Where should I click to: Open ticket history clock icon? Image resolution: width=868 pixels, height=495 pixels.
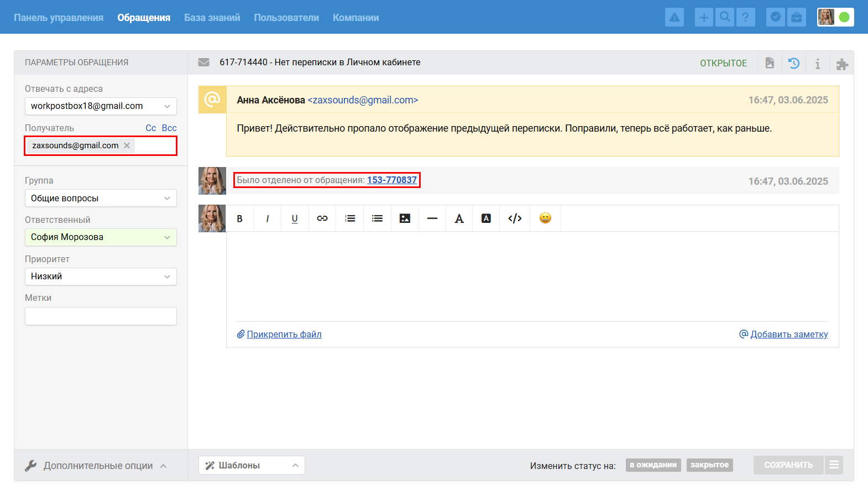794,63
